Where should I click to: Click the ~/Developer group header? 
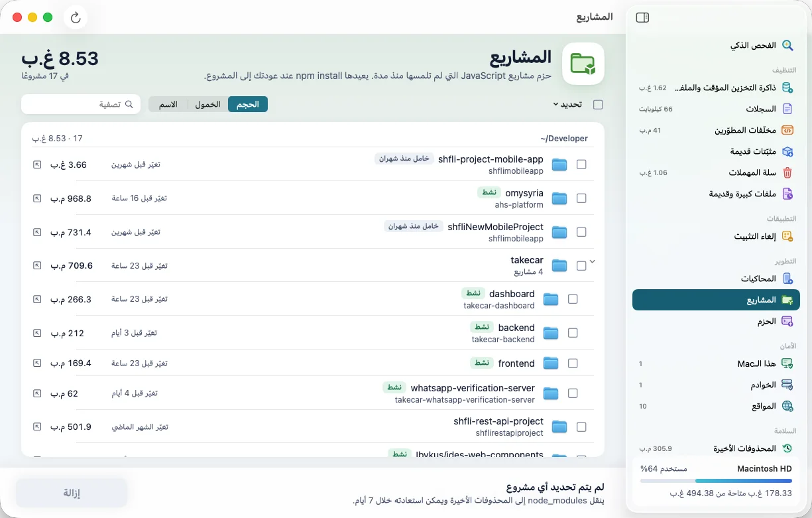564,139
